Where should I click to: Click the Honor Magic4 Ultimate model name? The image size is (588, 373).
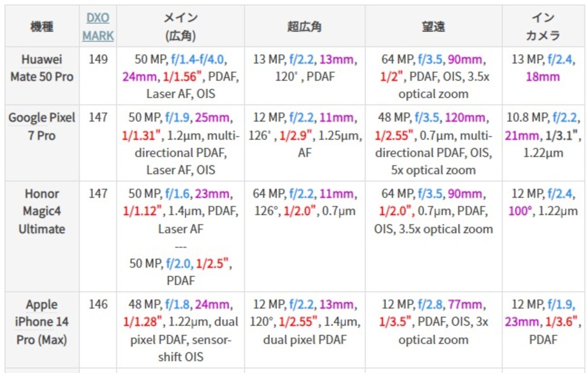42,211
